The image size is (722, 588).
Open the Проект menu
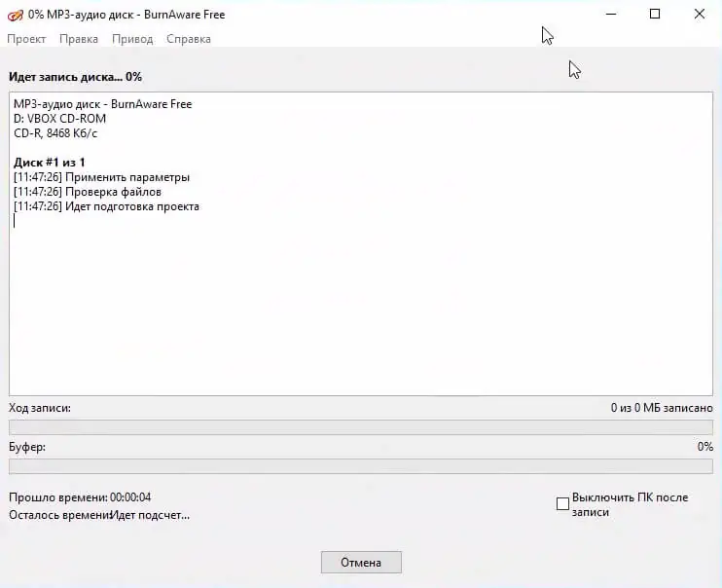point(26,39)
